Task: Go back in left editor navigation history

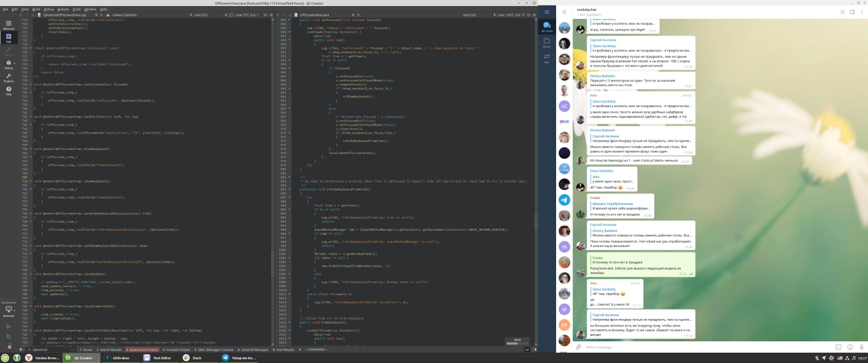Action: pyautogui.click(x=20, y=14)
